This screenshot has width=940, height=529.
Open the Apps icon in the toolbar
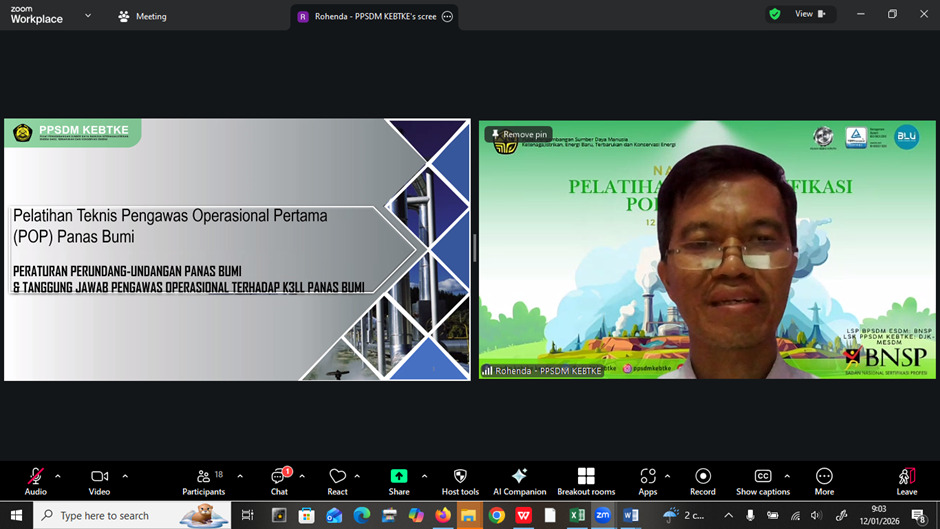(648, 477)
